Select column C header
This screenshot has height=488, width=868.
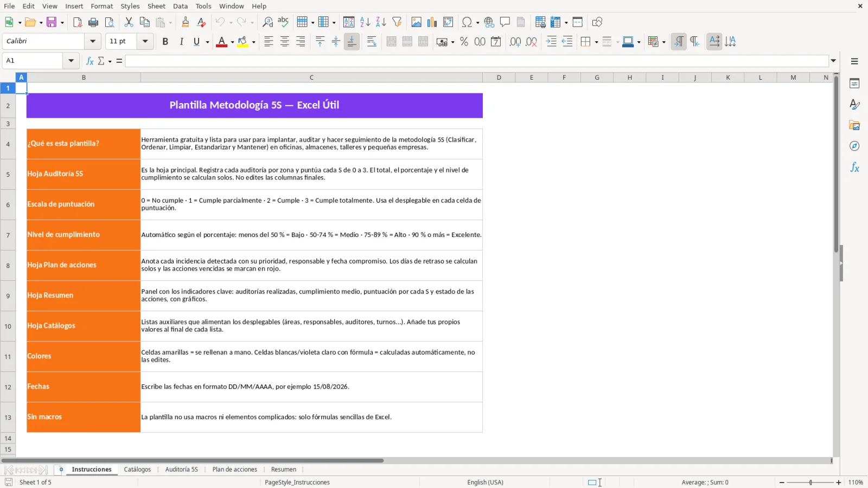(x=311, y=78)
